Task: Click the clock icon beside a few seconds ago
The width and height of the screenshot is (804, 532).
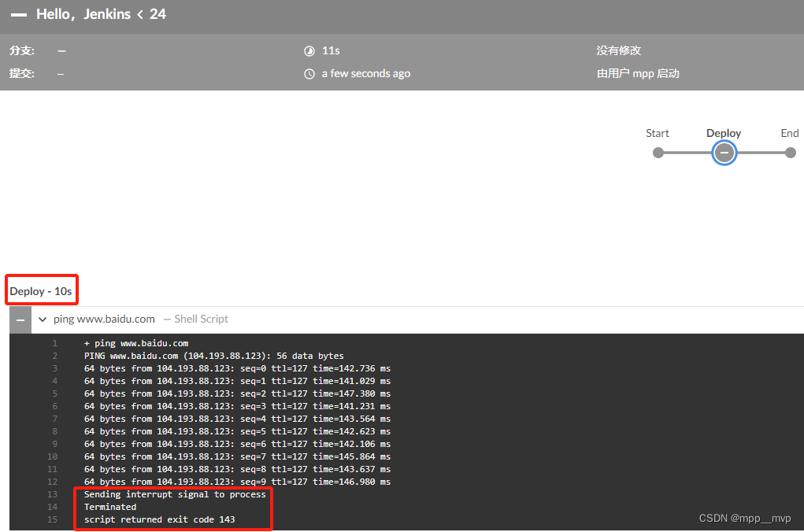Action: point(309,74)
